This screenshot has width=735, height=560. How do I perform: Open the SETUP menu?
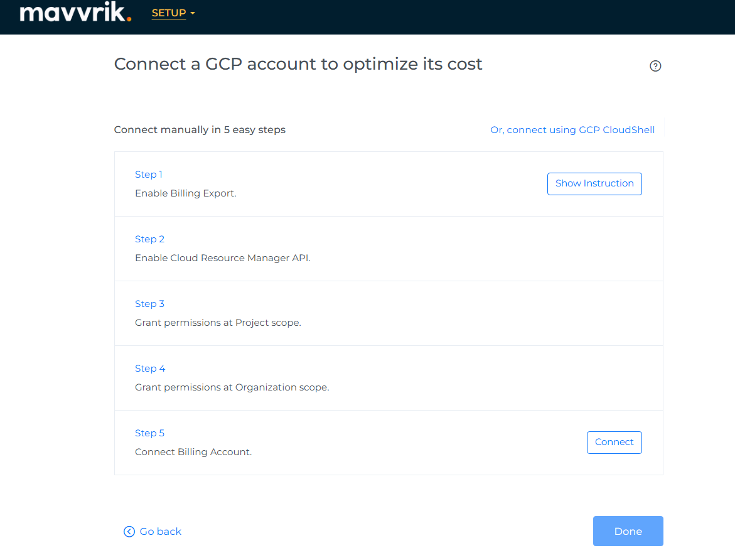[x=169, y=13]
